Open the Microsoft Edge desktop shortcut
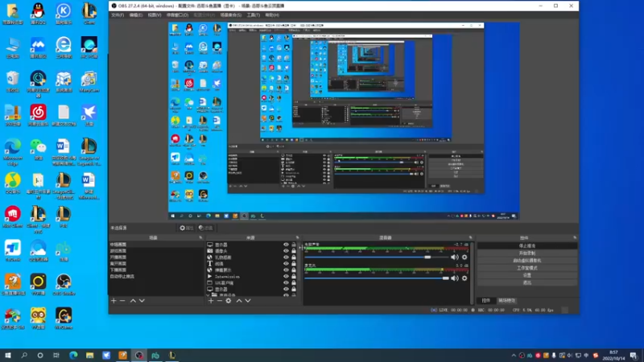 [13, 152]
